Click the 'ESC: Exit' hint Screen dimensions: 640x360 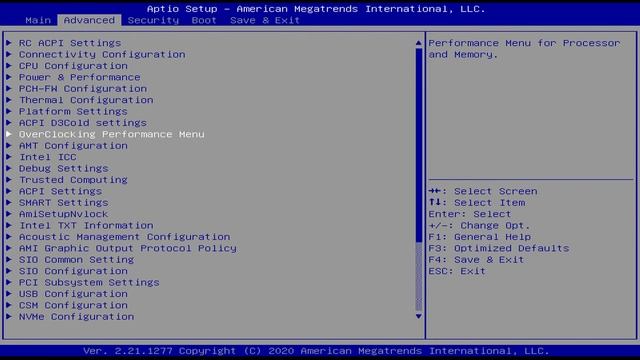coord(457,271)
